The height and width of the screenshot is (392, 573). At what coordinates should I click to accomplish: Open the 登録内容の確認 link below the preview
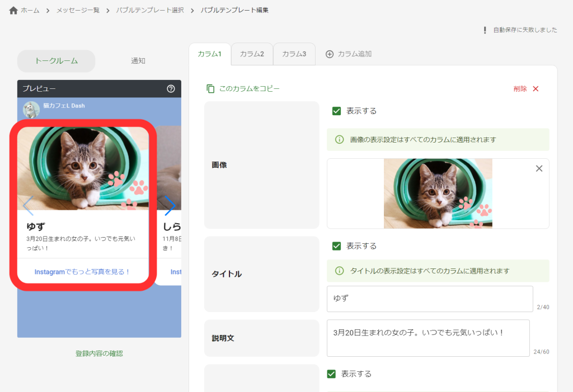click(x=99, y=353)
